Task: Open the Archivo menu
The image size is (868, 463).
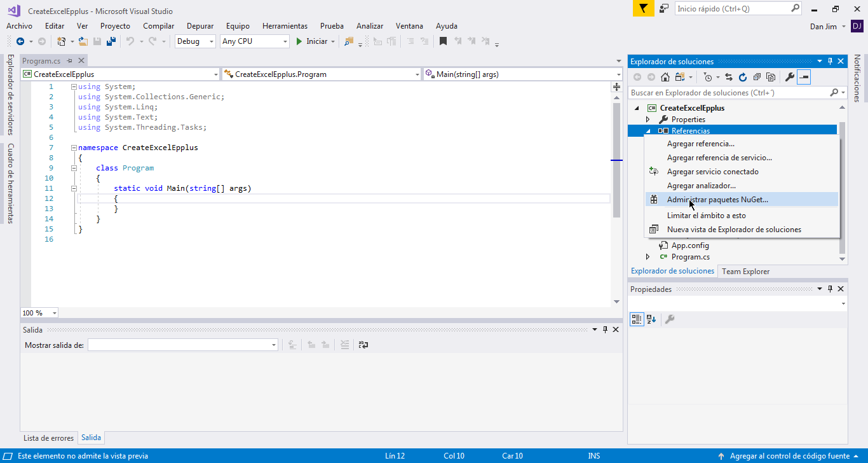Action: coord(19,26)
